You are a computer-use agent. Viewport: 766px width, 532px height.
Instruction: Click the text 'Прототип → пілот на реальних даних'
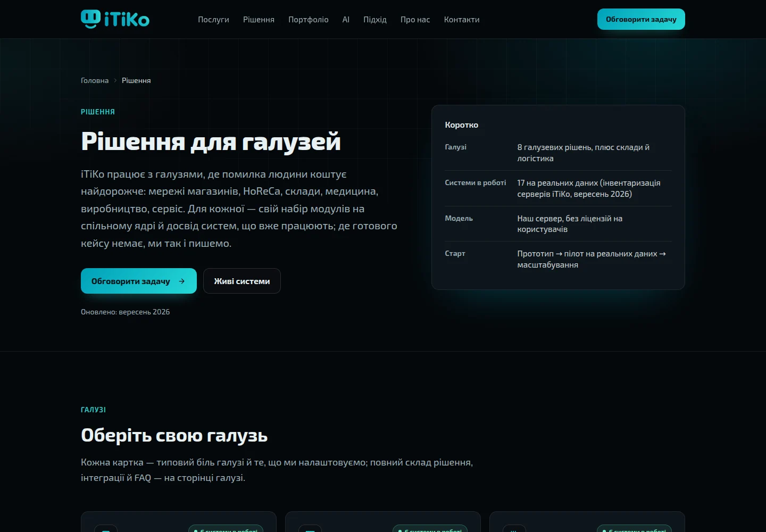tap(587, 254)
